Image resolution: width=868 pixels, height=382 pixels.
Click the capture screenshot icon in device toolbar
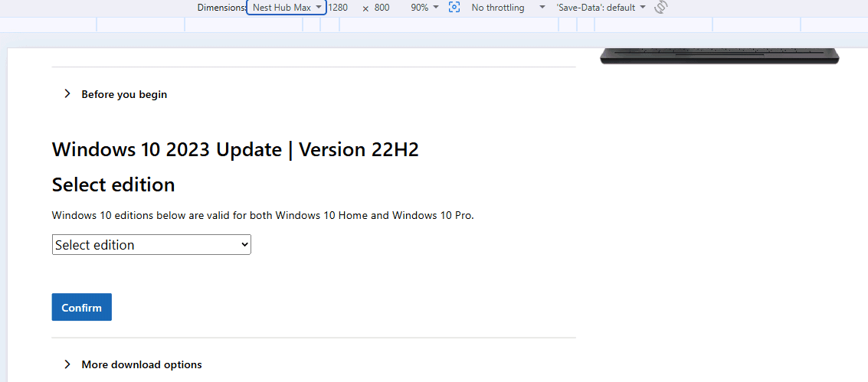coord(454,8)
